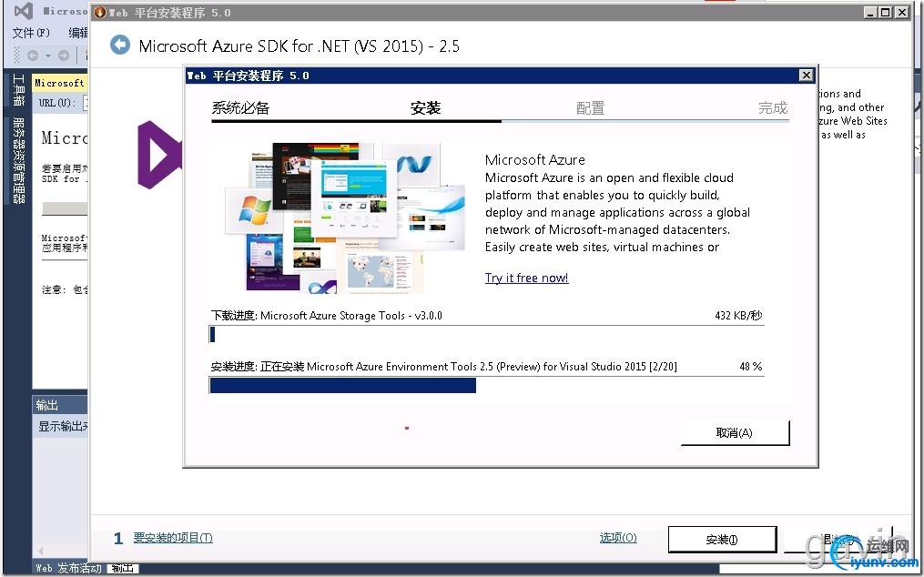Viewport: 924px width, 577px height.
Task: Click the 输出 panel header in Visual Studio
Action: tap(59, 405)
